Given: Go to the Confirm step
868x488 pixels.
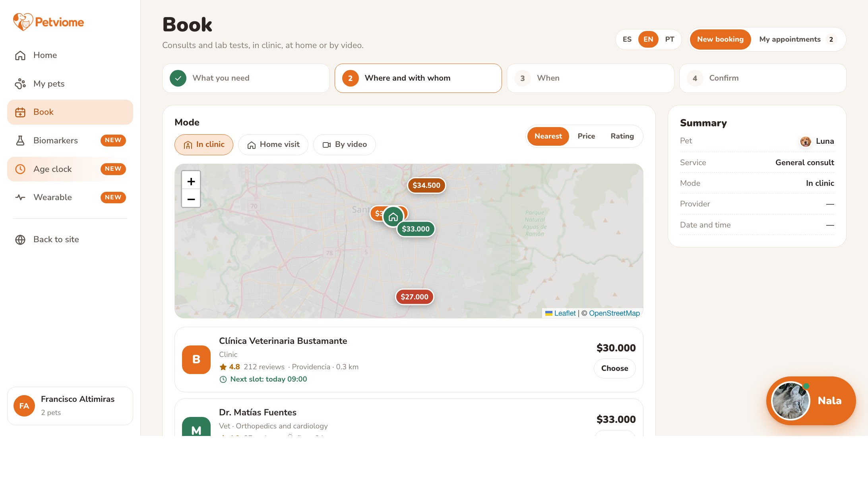Looking at the screenshot, I should tap(763, 78).
